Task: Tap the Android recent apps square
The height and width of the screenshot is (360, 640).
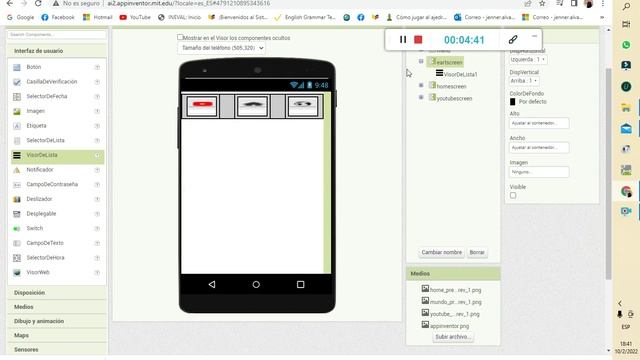Action: pos(300,284)
